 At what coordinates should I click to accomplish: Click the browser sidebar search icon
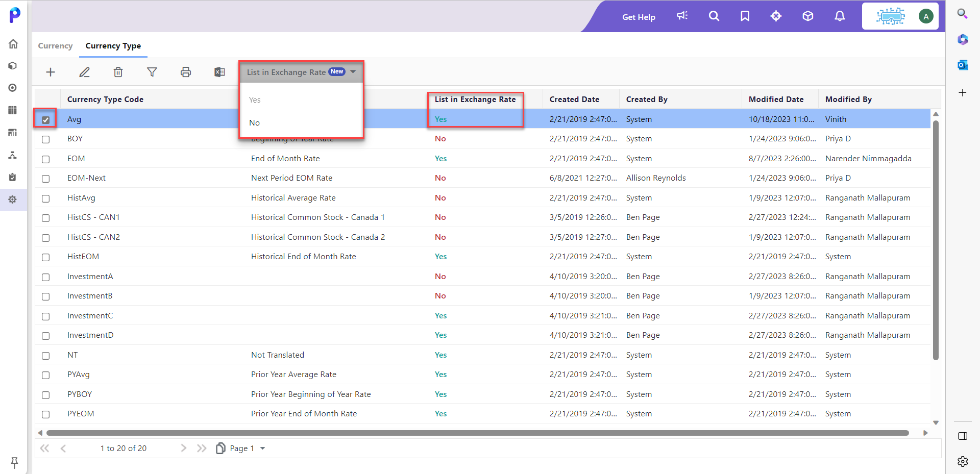963,14
